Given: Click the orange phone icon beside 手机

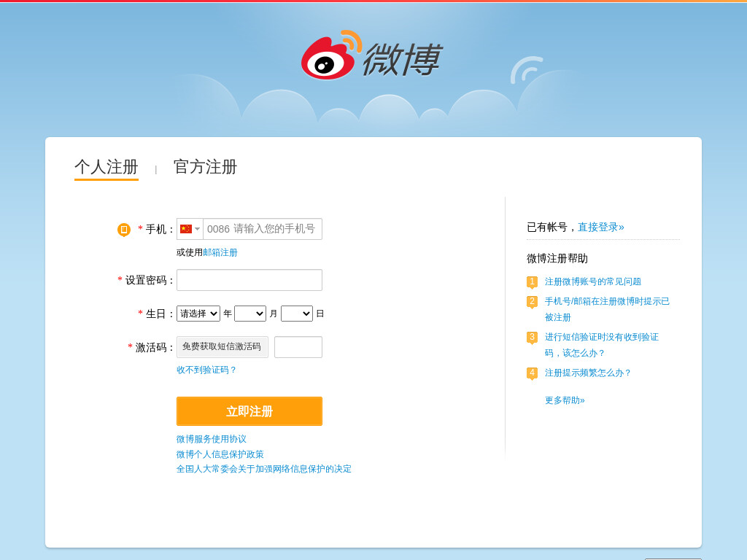Looking at the screenshot, I should coord(124,230).
